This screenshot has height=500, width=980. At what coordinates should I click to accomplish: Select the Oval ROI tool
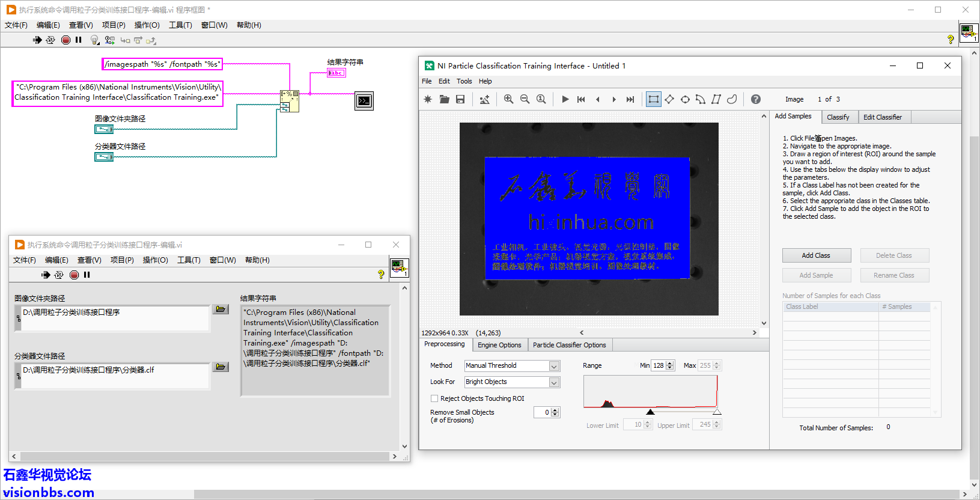click(685, 99)
